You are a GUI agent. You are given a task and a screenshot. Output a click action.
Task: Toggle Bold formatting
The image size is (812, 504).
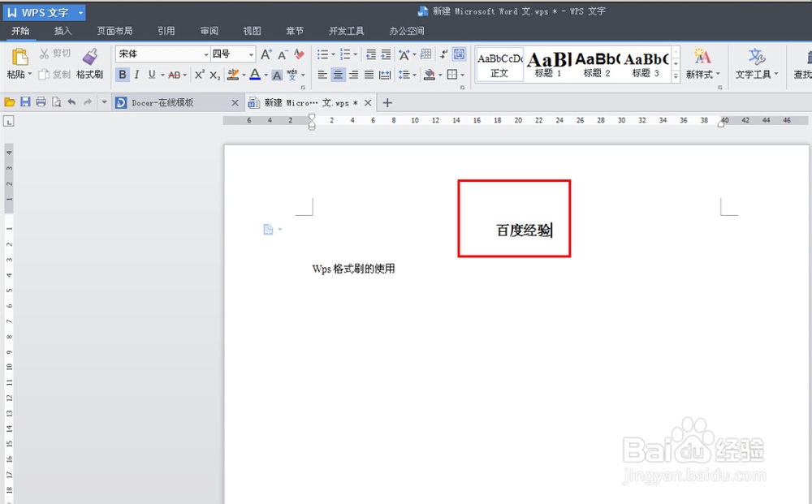[123, 75]
